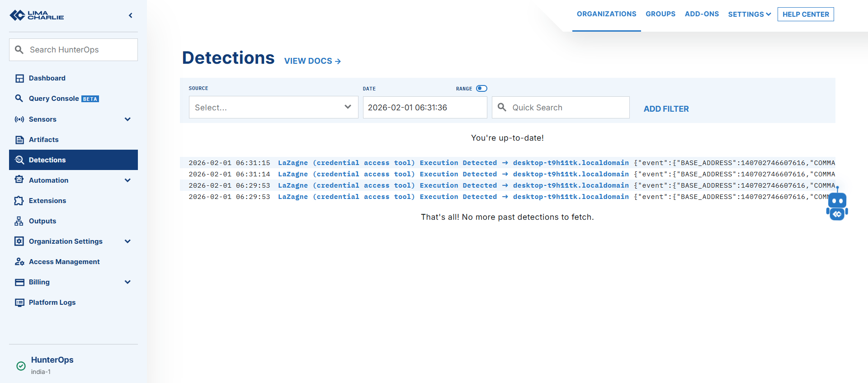Click the timestamp '2026-02-01 06:31:14'
This screenshot has width=868, height=383.
coord(229,174)
